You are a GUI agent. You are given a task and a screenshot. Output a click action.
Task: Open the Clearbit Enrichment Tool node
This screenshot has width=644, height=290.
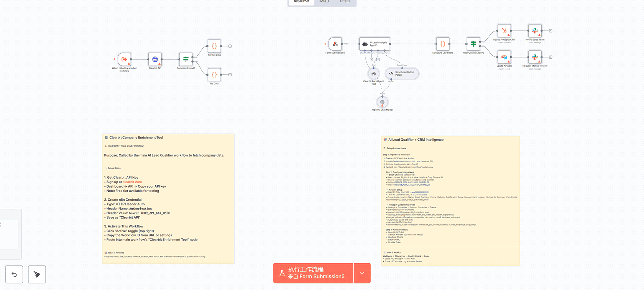[x=373, y=74]
